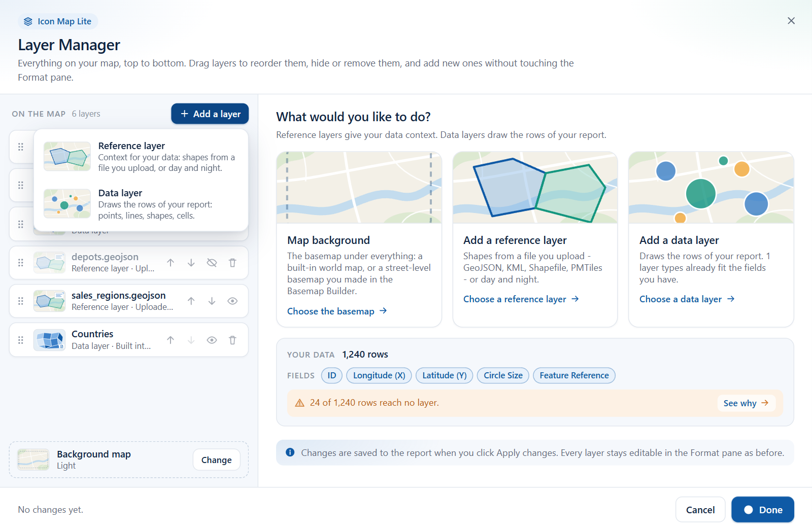Open Choose a reference layer link
This screenshot has height=531, width=812.
click(521, 299)
